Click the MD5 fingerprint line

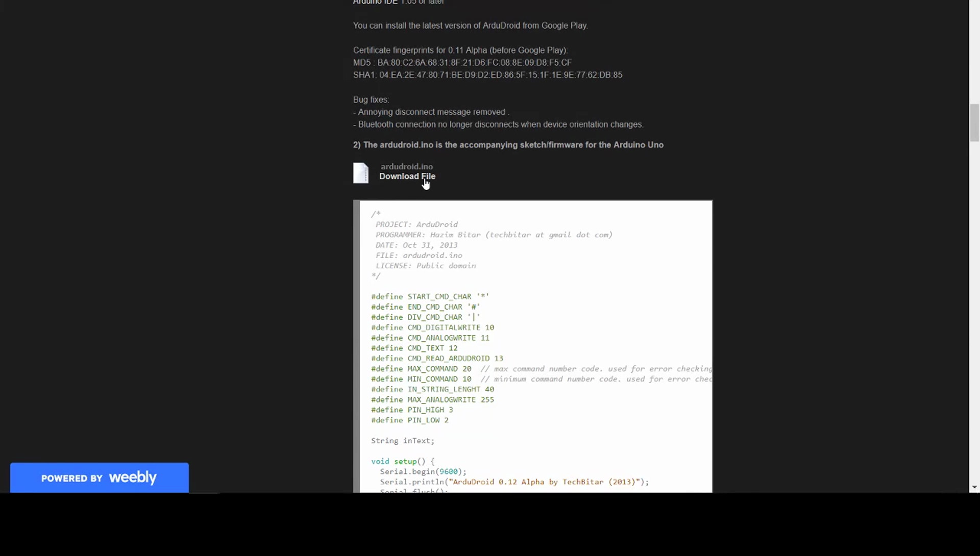[462, 63]
